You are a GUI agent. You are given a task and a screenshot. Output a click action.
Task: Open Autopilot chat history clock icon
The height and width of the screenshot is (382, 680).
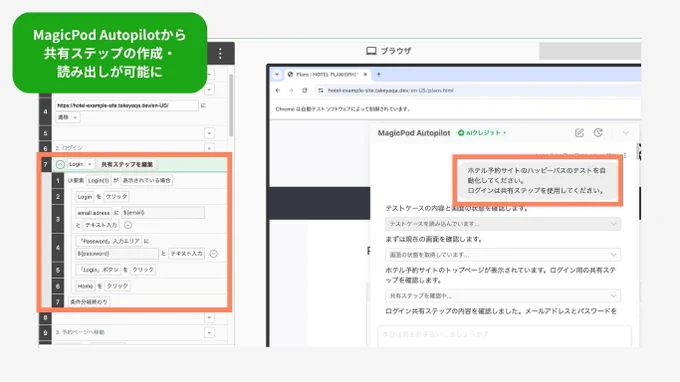pyautogui.click(x=598, y=133)
